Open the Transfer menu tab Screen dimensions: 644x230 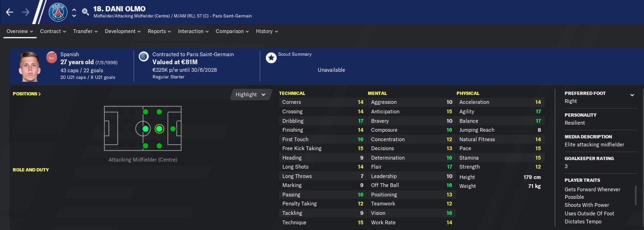click(x=85, y=31)
